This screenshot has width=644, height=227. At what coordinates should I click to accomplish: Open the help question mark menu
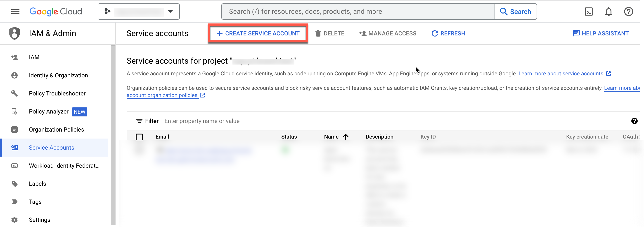[628, 12]
